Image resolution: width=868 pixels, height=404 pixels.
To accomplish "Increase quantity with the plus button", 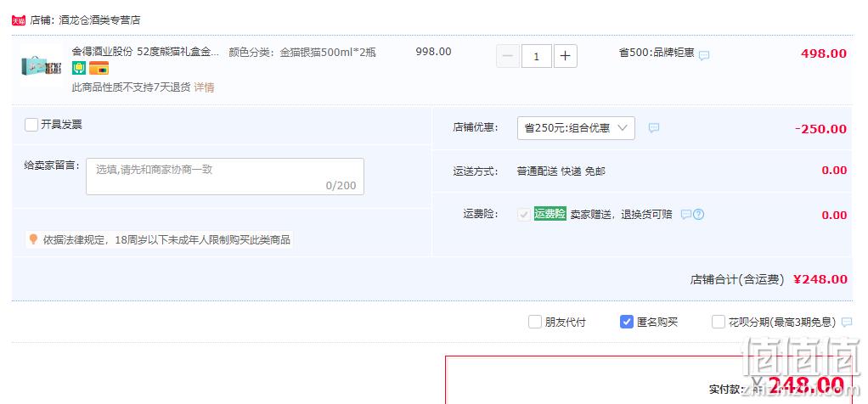I will [565, 56].
